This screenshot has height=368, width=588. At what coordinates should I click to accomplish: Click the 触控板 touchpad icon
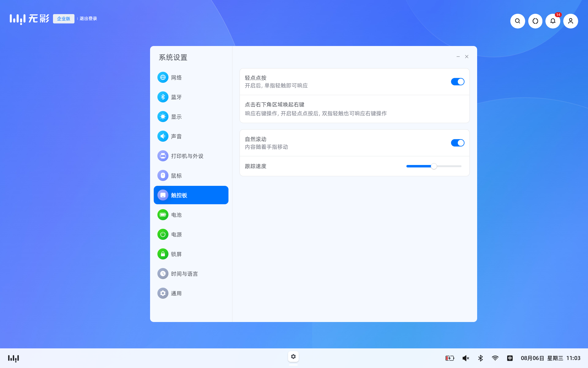click(x=163, y=195)
